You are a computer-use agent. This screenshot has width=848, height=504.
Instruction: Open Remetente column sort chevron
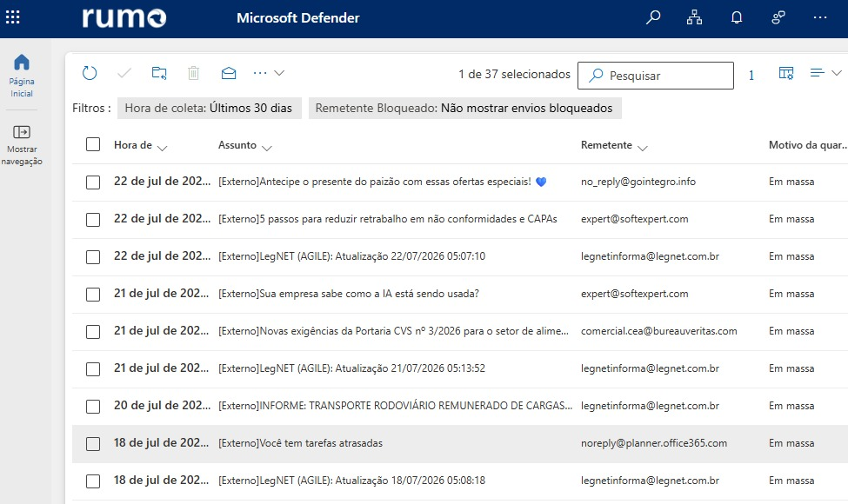click(x=643, y=148)
